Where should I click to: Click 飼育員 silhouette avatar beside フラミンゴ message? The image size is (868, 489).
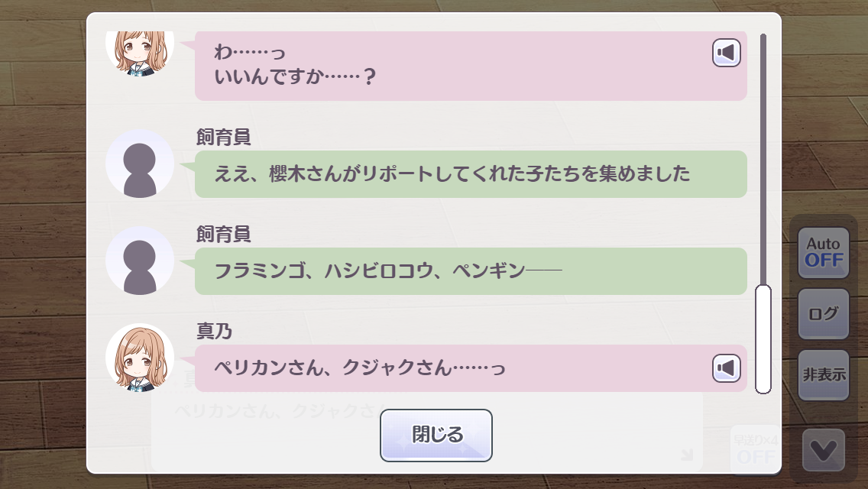coord(139,261)
